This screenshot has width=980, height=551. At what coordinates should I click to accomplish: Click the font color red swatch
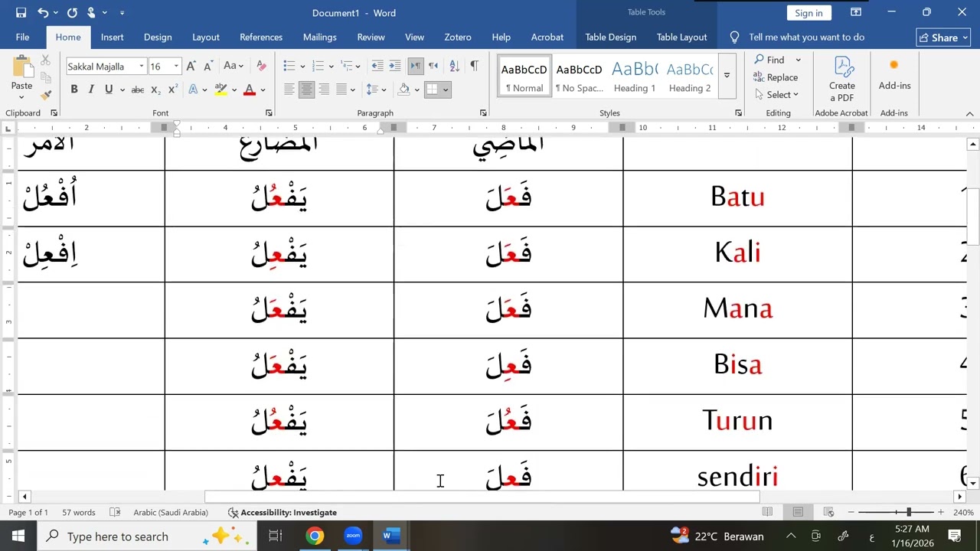coord(249,90)
